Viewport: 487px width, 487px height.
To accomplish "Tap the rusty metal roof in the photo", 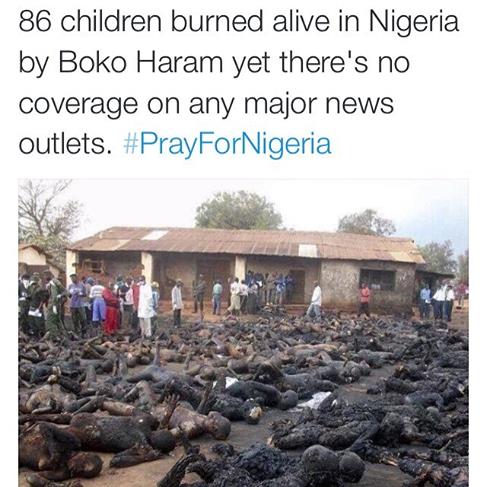I will tap(247, 243).
